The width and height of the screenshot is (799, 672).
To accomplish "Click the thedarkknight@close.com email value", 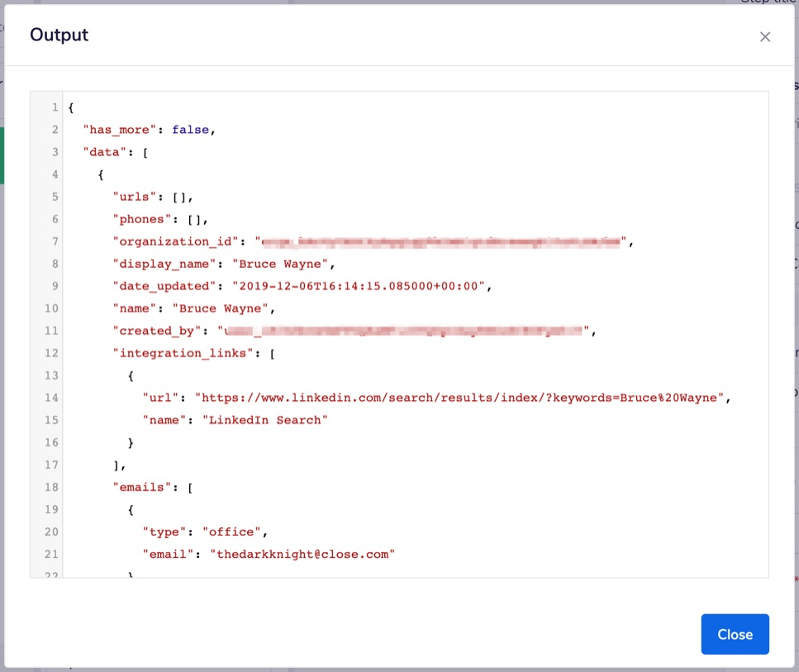I will pos(302,554).
